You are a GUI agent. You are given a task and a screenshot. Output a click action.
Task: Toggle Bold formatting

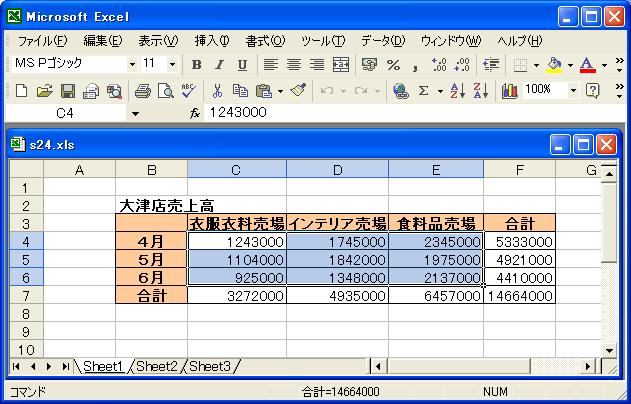click(196, 65)
